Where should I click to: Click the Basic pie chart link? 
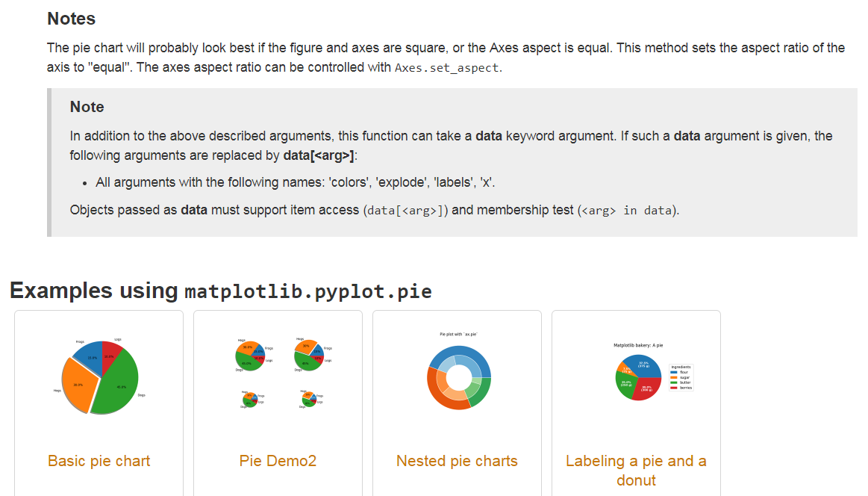(x=99, y=461)
